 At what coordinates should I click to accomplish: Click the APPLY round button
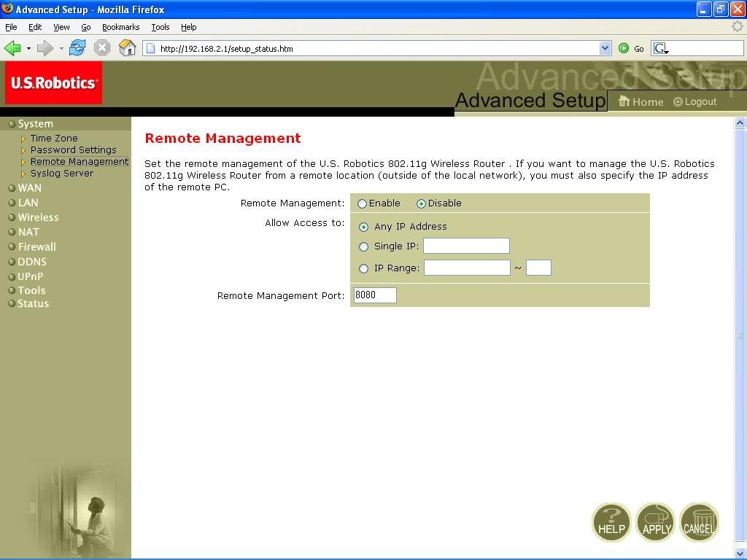coord(656,522)
